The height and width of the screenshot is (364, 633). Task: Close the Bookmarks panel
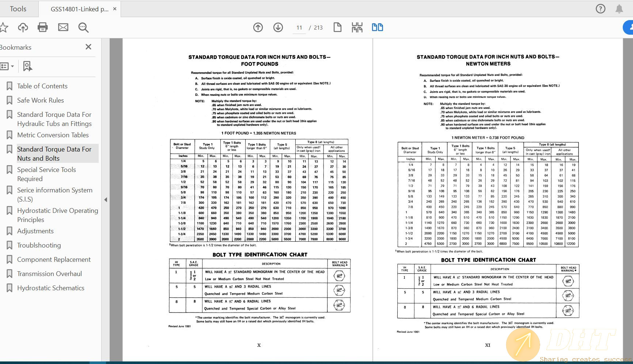pyautogui.click(x=88, y=47)
